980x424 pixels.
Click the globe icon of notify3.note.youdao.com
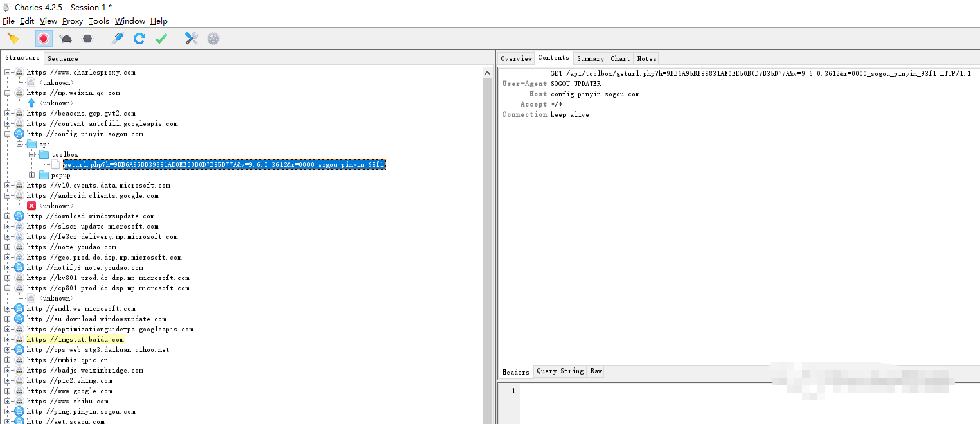click(x=19, y=268)
